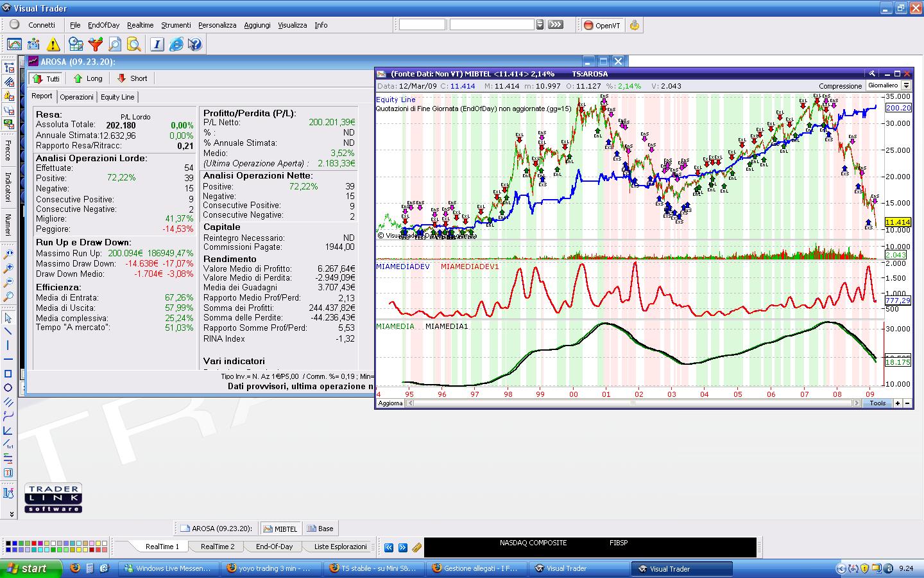Open the Numeri vertical sidebar tab

[x=8, y=225]
